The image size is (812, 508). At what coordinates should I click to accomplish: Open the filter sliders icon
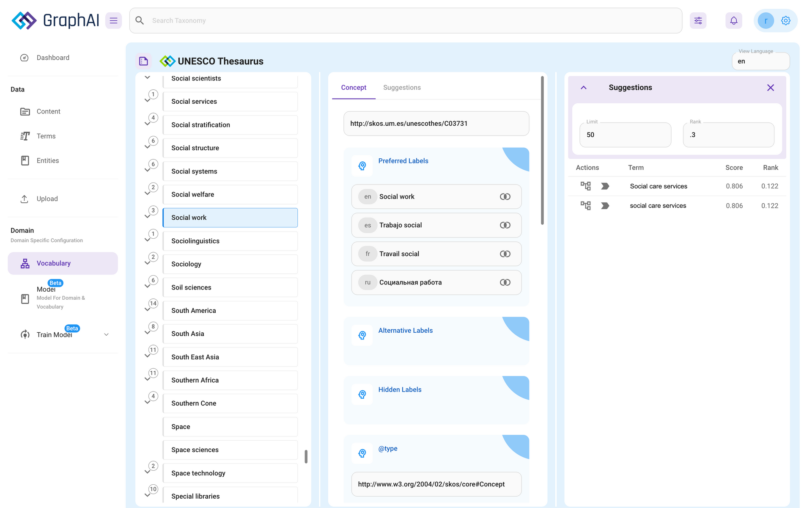click(x=698, y=20)
